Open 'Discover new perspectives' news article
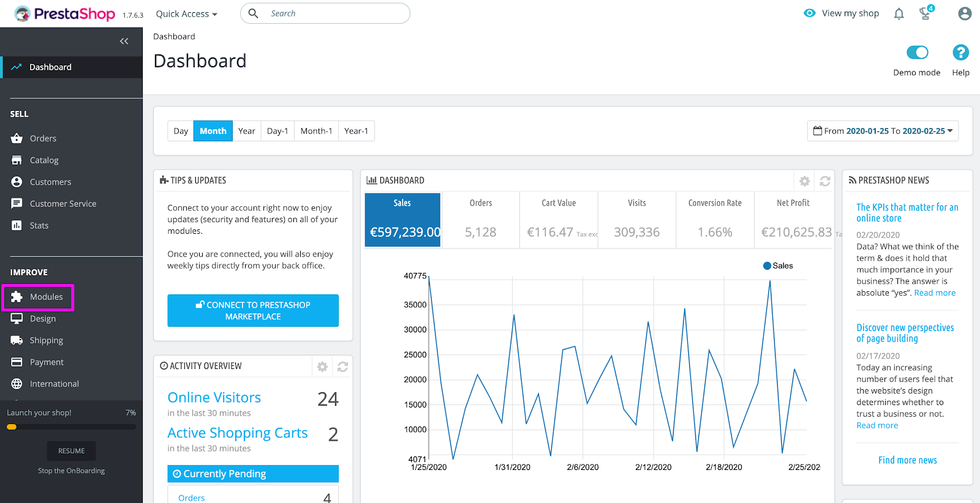The height and width of the screenshot is (503, 980). [905, 333]
